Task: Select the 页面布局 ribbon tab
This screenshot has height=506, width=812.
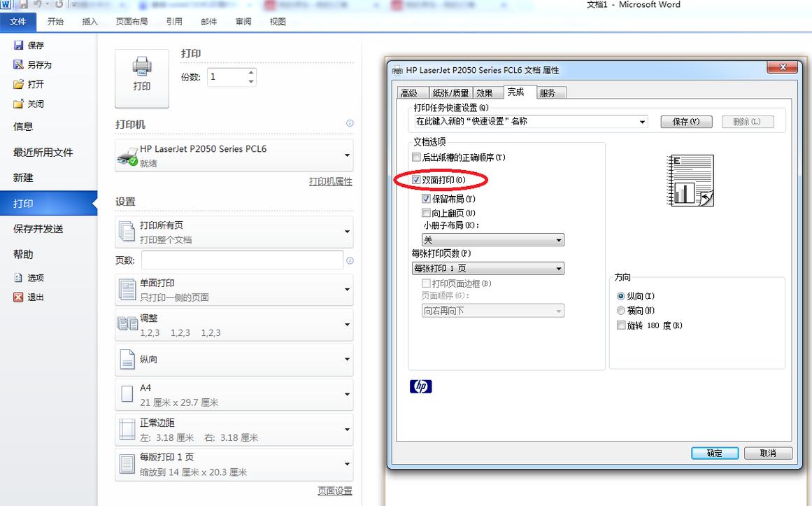Action: point(132,22)
